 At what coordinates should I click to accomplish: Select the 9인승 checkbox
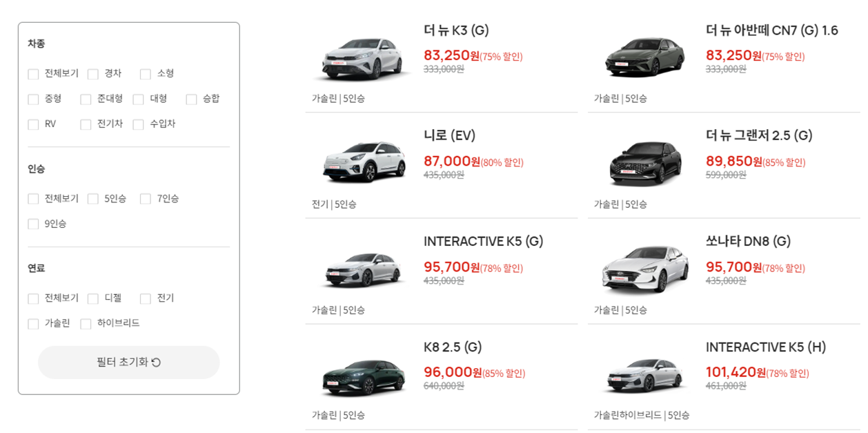(x=32, y=224)
